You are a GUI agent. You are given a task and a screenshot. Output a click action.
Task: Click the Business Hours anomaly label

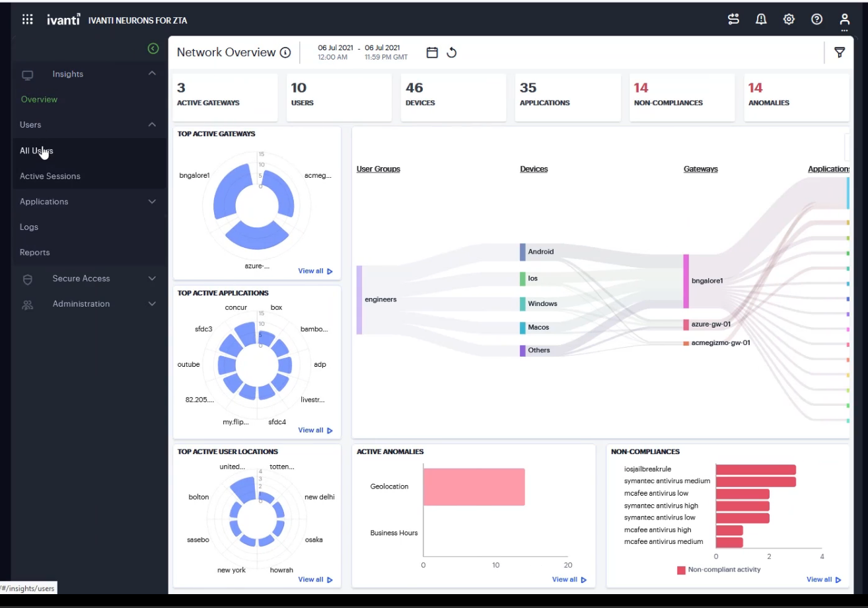tap(394, 533)
